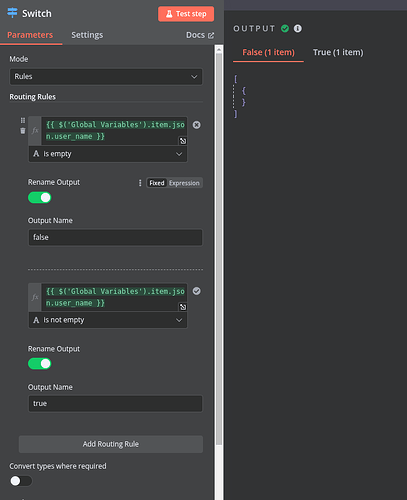Enable Convert types where required
The image size is (407, 500).
(x=21, y=481)
